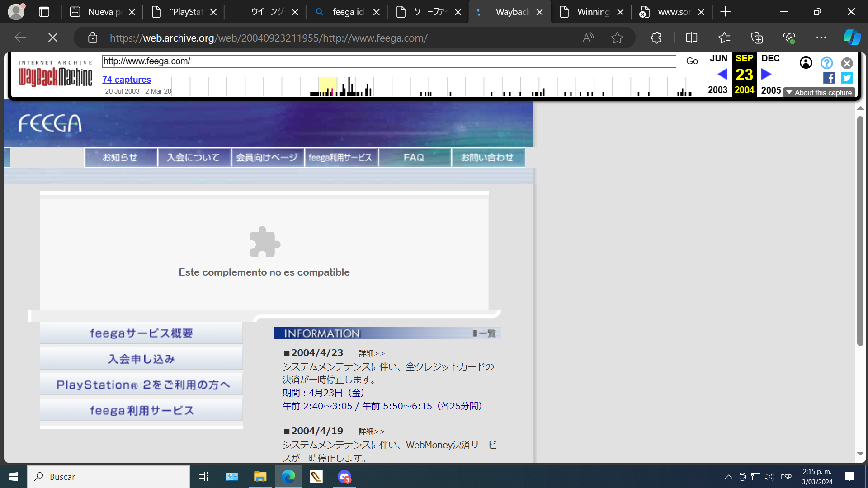868x488 pixels.
Task: Open PlayStation 2をご利用の方へ button
Action: tap(141, 385)
